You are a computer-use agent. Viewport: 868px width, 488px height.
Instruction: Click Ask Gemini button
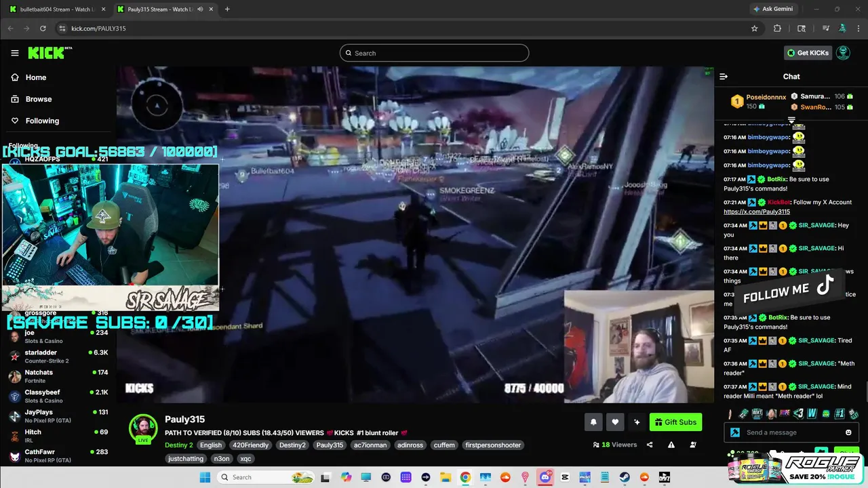[x=772, y=9]
